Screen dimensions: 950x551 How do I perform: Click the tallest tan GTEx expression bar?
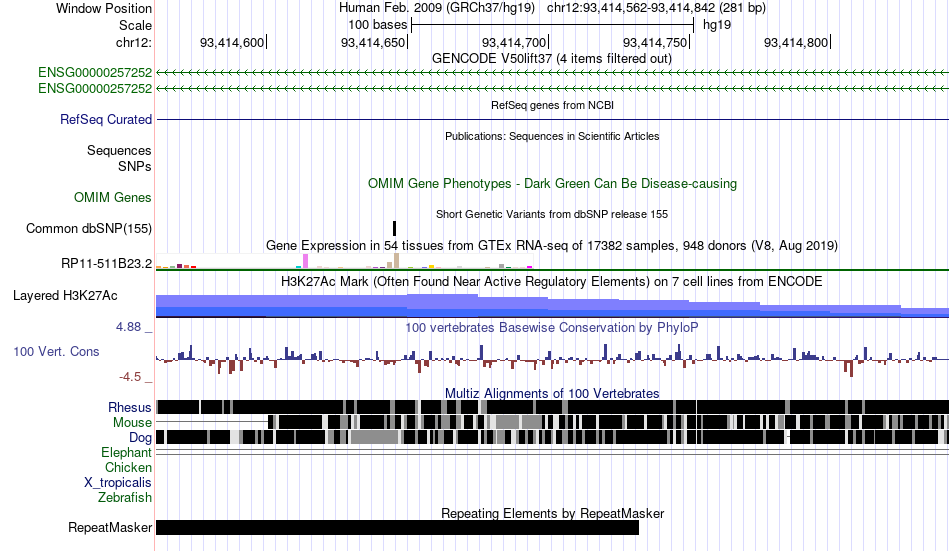397,261
